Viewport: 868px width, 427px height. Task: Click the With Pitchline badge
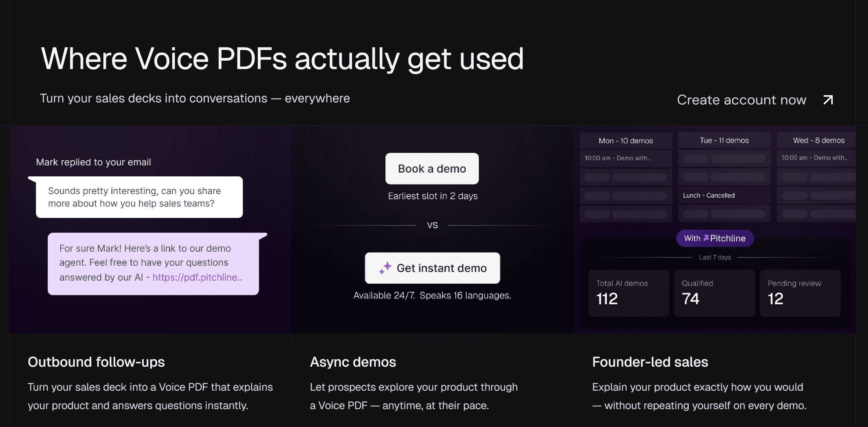(715, 238)
